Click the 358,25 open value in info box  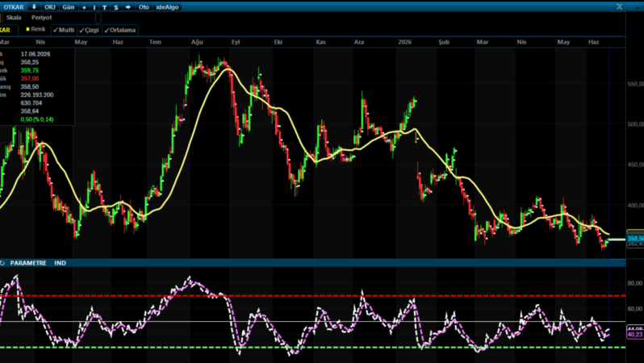[30, 62]
